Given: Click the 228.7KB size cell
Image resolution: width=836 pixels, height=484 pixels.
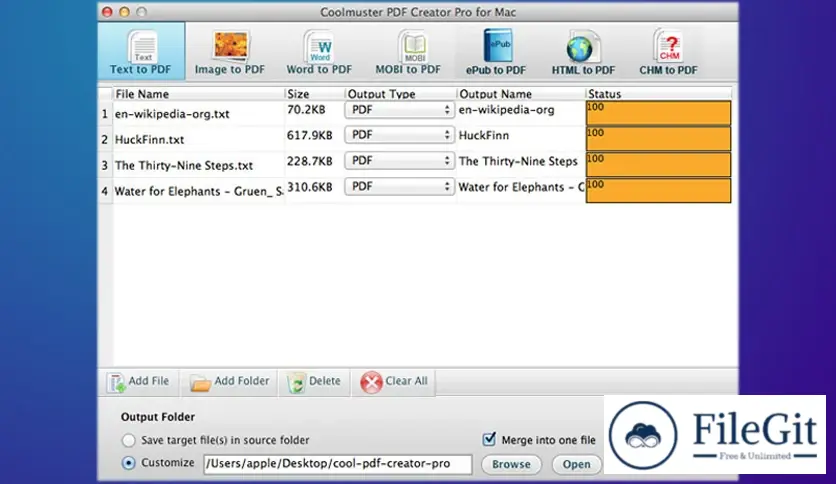Looking at the screenshot, I should [x=310, y=161].
